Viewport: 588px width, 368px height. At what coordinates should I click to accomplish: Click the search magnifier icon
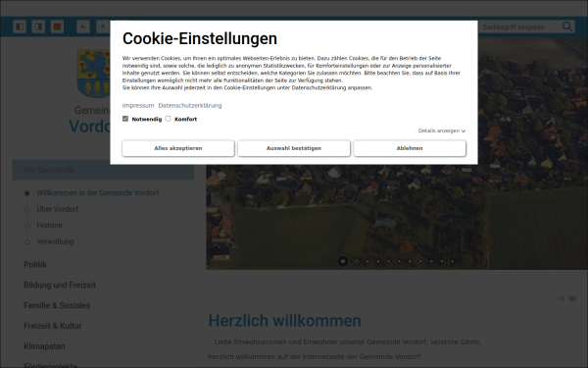[567, 26]
